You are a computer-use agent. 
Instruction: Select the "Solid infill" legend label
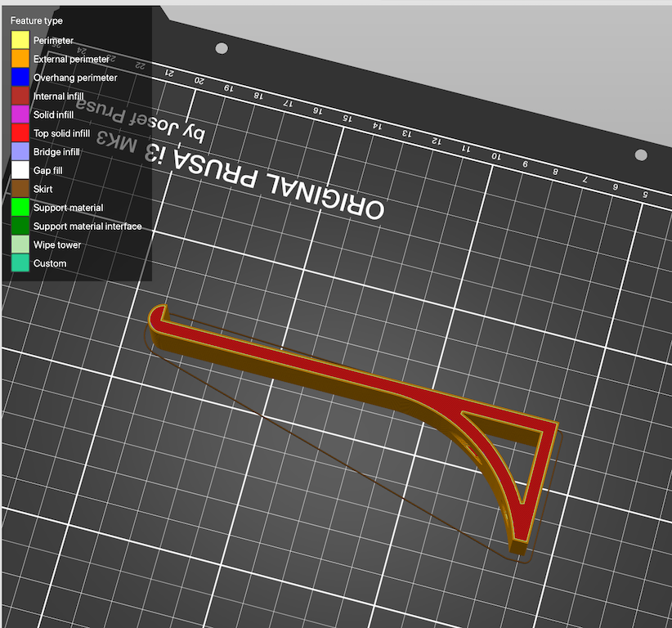point(54,114)
